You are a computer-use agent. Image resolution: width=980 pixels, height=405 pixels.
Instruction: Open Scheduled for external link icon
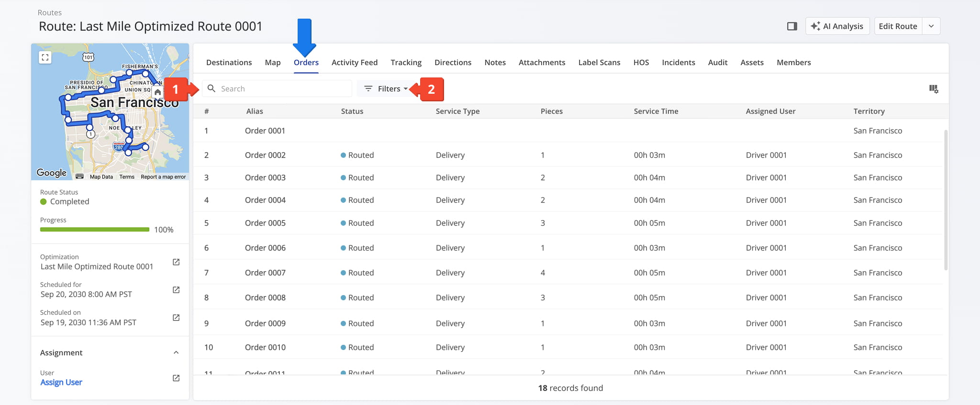pyautogui.click(x=176, y=290)
